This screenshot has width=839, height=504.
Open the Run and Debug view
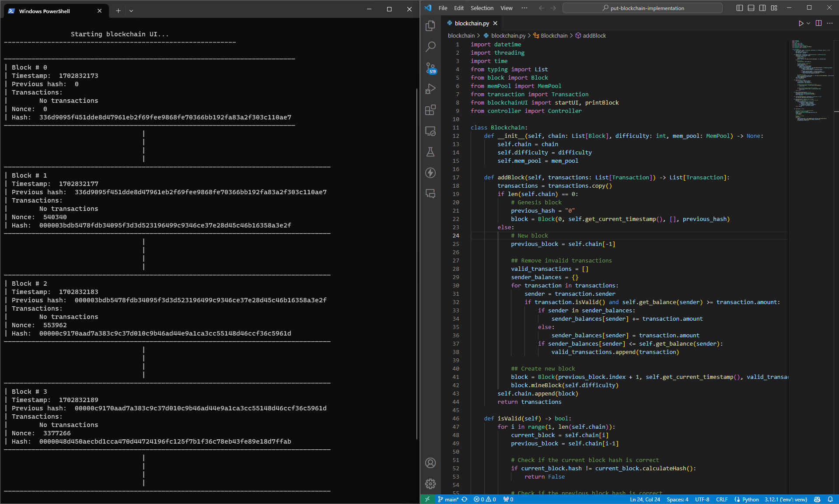(430, 89)
